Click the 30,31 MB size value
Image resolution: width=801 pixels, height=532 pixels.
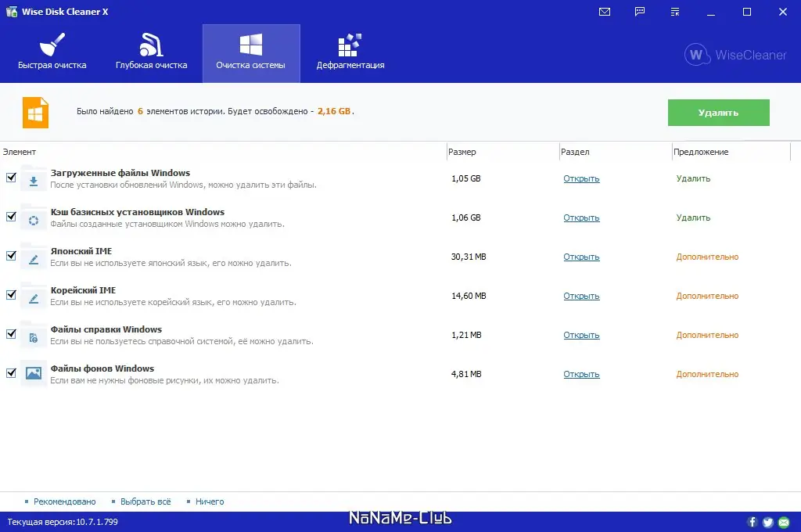point(469,257)
